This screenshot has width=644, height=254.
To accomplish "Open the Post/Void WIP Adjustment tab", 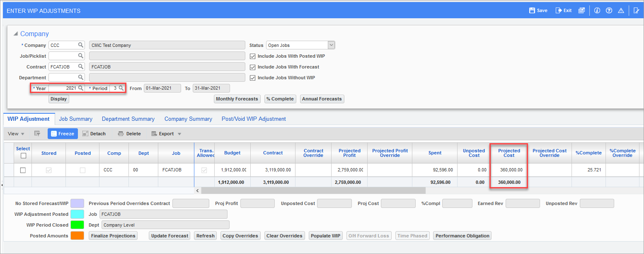I will (x=254, y=119).
